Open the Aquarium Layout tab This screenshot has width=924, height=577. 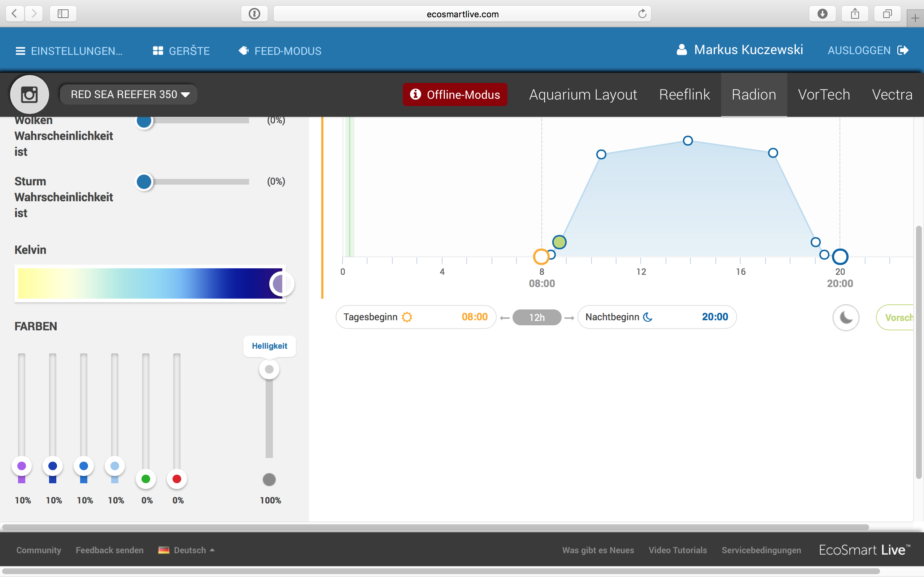click(x=583, y=94)
